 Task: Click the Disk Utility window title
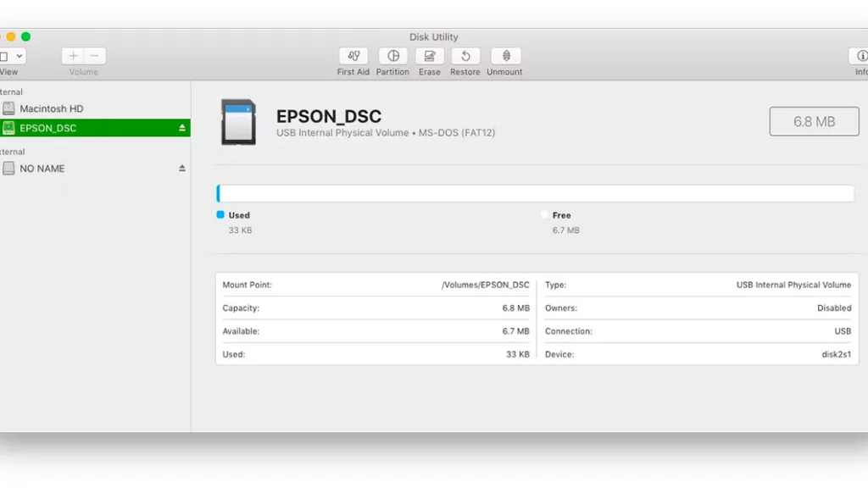[x=434, y=37]
